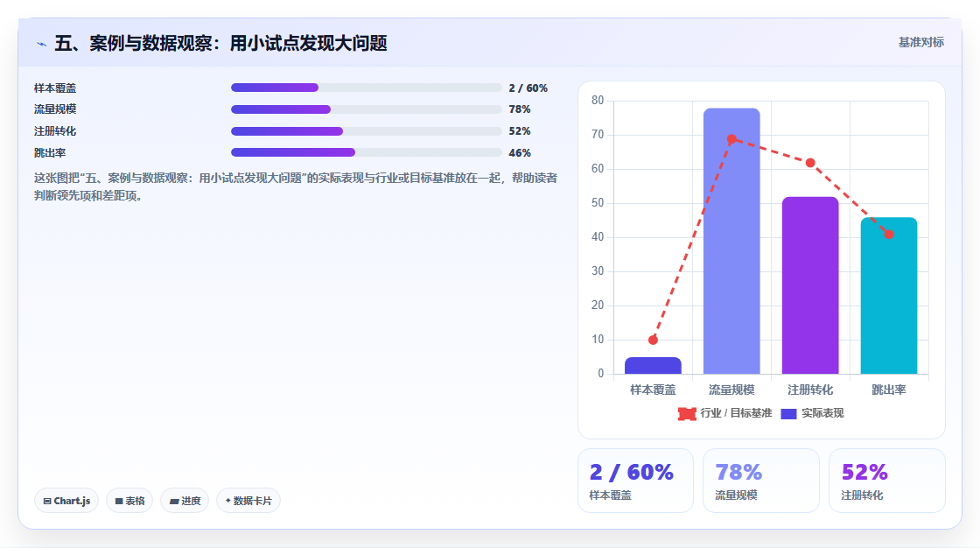Click the blue legend swatch for 实际表现

coord(788,413)
